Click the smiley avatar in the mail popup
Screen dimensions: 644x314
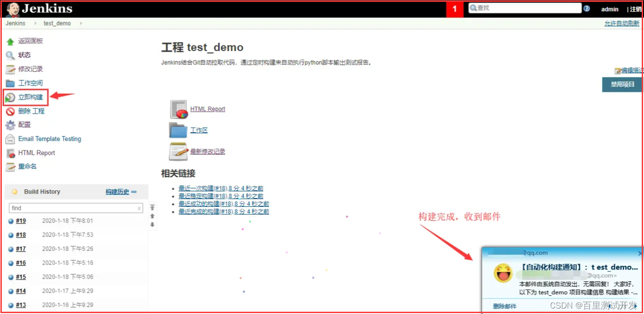(503, 273)
